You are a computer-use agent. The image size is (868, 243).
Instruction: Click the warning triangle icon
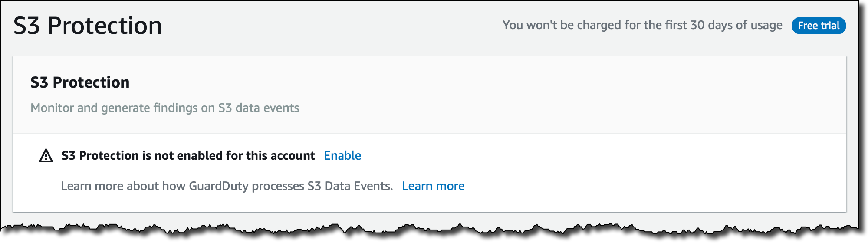pyautogui.click(x=46, y=155)
